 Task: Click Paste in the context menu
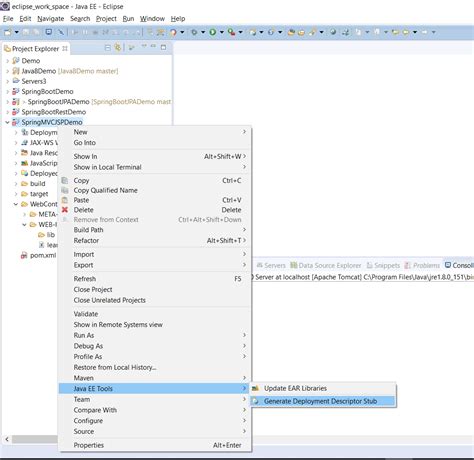155,200
